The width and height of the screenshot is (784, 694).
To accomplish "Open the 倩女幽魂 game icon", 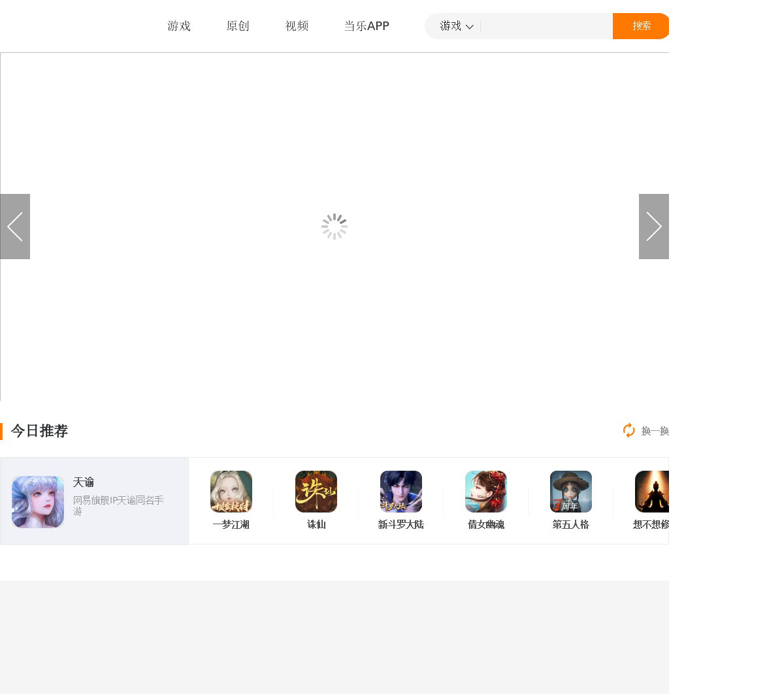I will tap(486, 492).
